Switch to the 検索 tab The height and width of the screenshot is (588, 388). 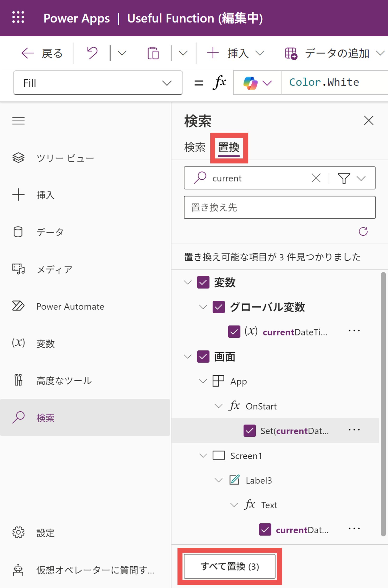195,147
